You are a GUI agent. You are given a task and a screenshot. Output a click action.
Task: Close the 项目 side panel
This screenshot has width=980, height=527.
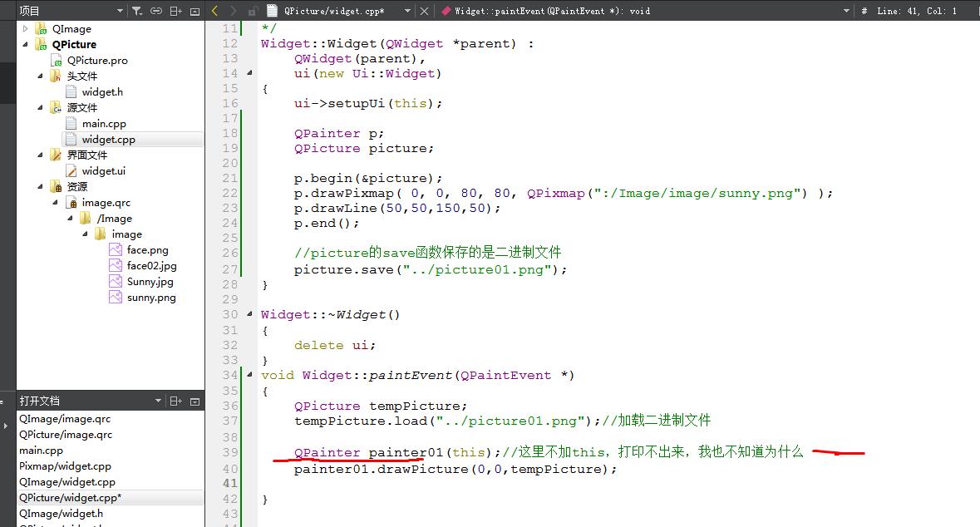[x=195, y=12]
